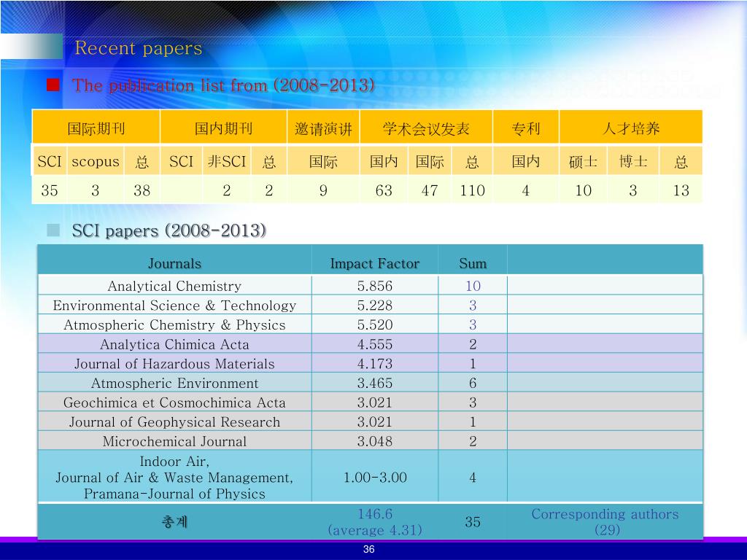747x560 pixels.
Task: Click the sum "35" in the 총계 row
Action: tap(473, 522)
